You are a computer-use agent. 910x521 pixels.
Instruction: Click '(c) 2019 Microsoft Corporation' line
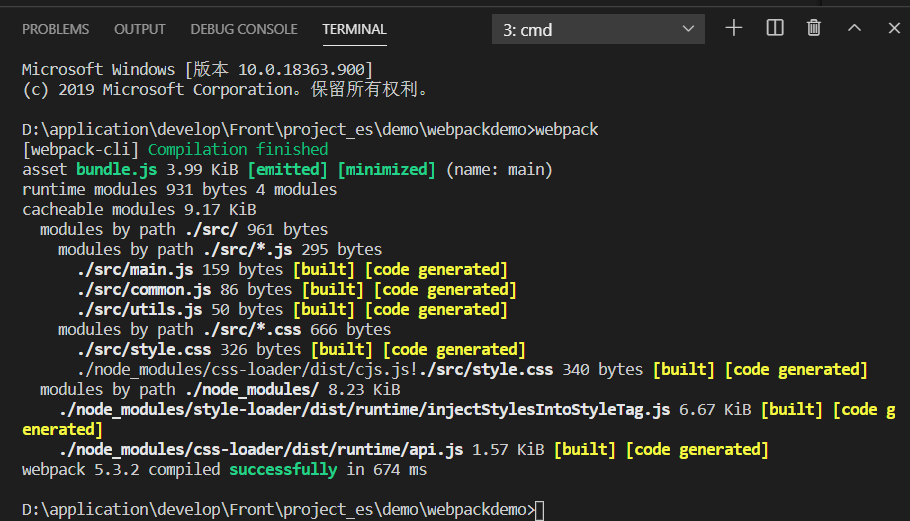click(225, 89)
